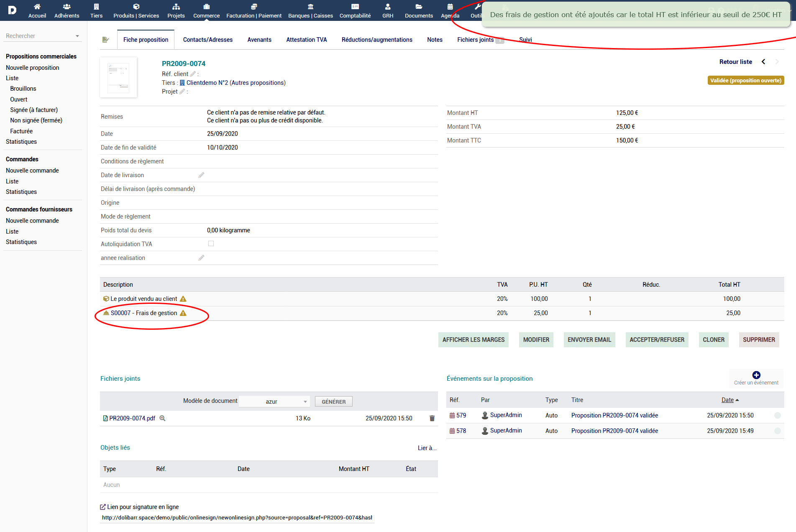This screenshot has width=796, height=532.
Task: Go to previous proposal with left chevron
Action: pyautogui.click(x=763, y=62)
